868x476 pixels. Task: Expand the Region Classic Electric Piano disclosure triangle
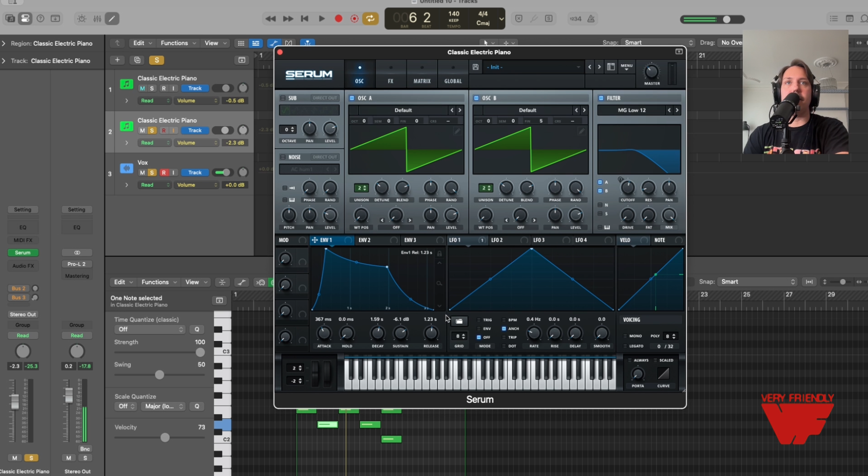coord(4,43)
